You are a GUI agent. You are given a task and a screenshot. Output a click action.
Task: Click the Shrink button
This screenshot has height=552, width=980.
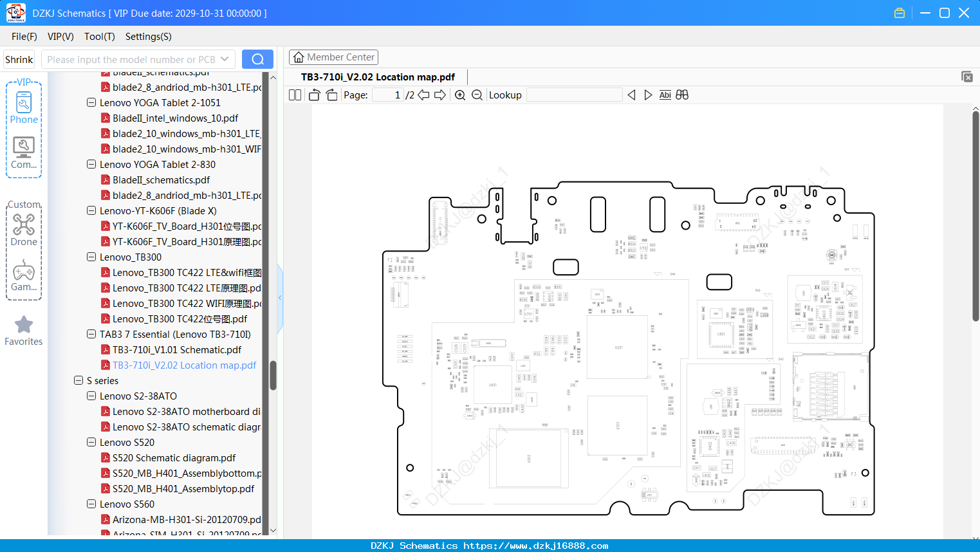pyautogui.click(x=19, y=59)
